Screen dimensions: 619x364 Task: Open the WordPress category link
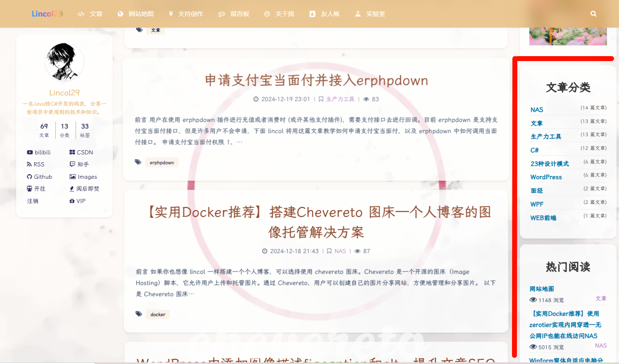tap(546, 177)
